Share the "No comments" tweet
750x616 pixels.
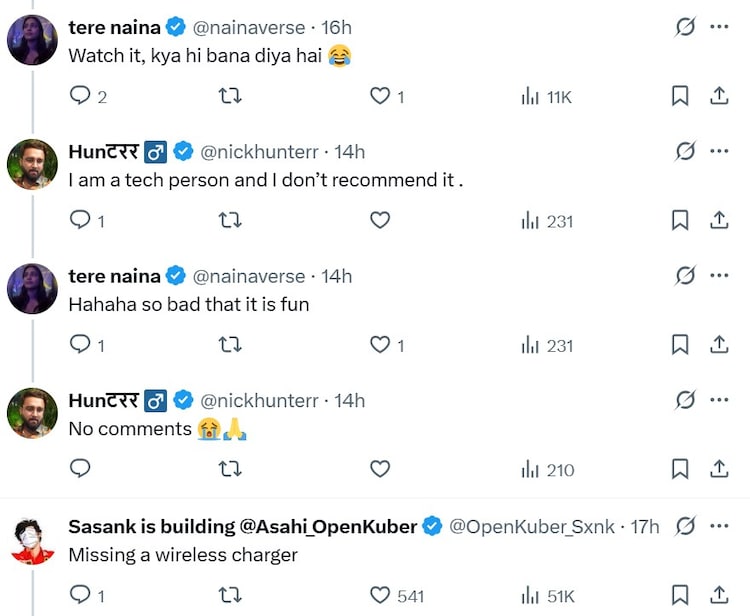[718, 469]
